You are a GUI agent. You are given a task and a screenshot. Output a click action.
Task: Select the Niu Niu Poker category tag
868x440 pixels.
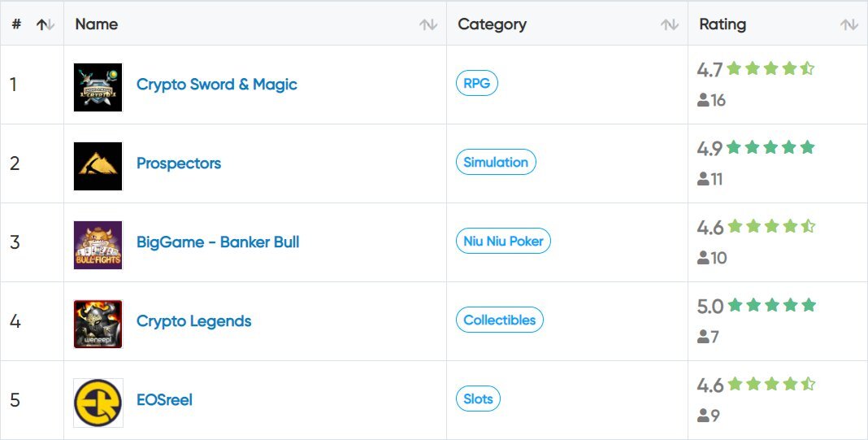[x=503, y=241]
